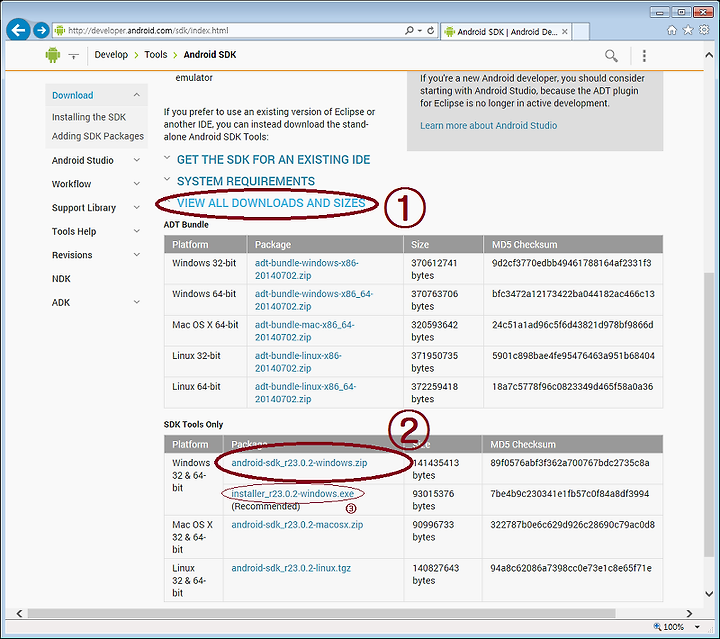The height and width of the screenshot is (639, 720).
Task: Open NDK sidebar item
Action: pos(61,279)
